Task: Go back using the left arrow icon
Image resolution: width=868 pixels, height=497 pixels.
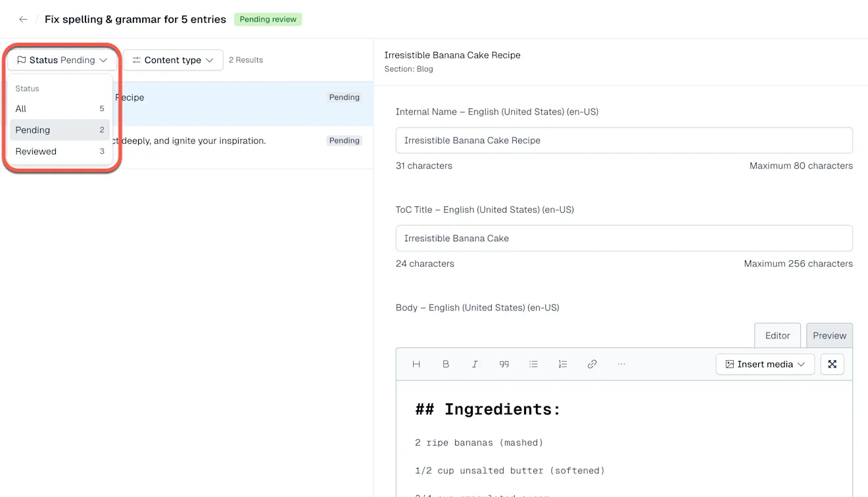Action: tap(23, 19)
